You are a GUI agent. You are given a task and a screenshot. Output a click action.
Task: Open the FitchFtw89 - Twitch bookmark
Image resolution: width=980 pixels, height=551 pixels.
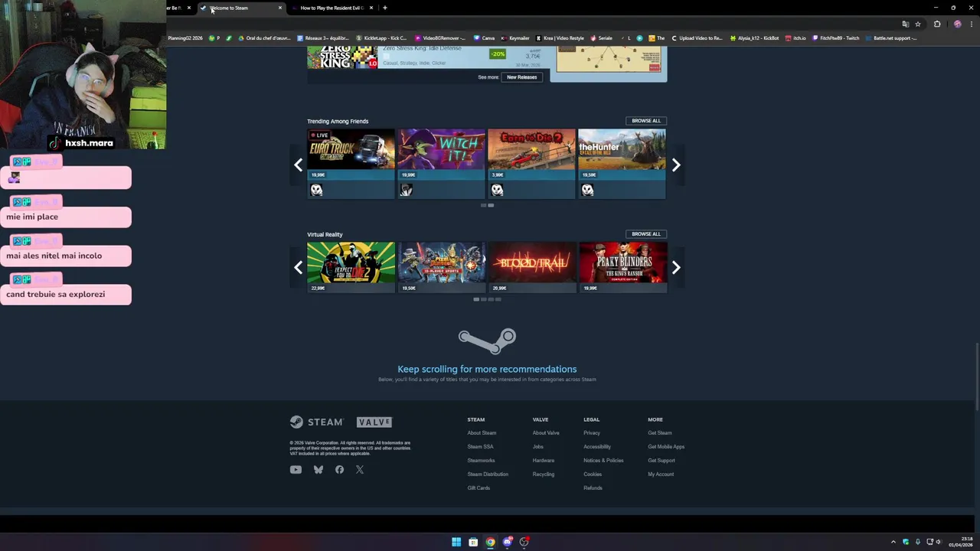tap(835, 38)
